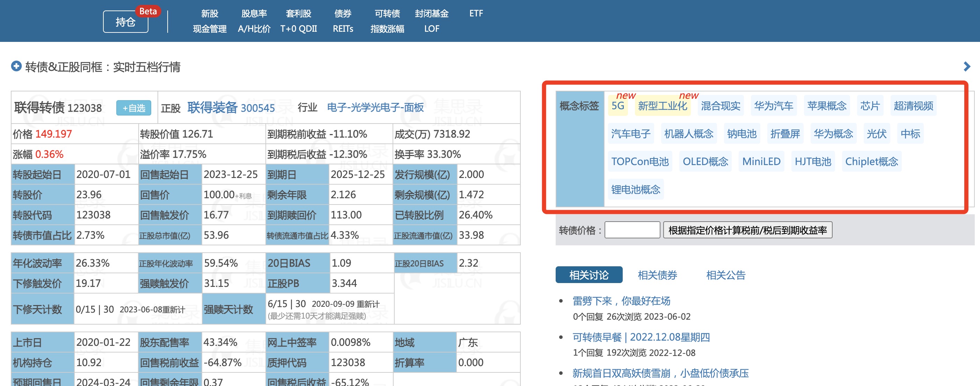Go to the ETF menu item
This screenshot has width=980, height=386.
point(476,14)
